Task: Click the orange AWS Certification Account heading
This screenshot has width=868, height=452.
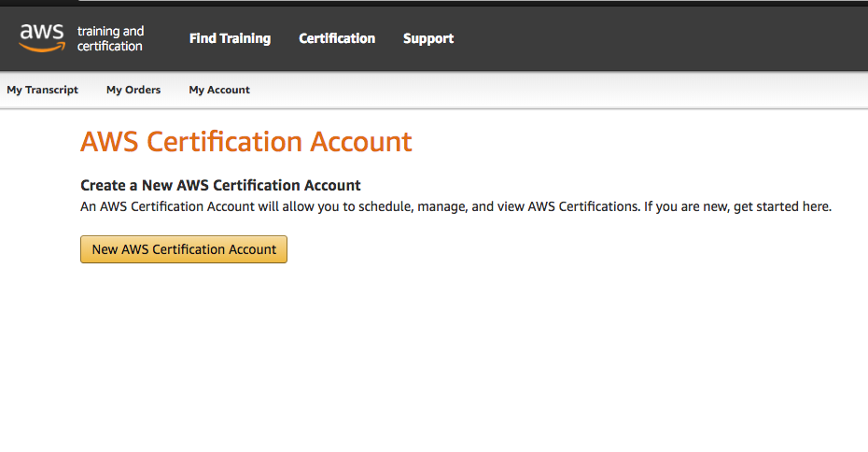Action: [x=246, y=142]
